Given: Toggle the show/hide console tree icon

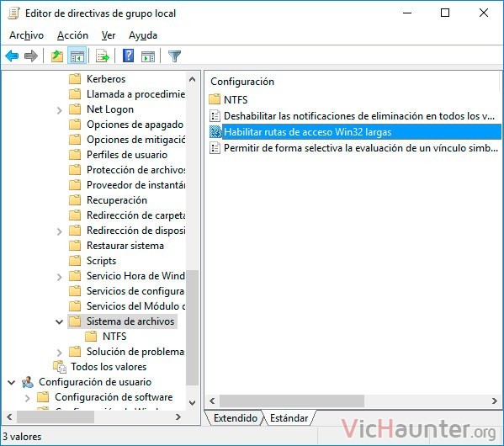Looking at the screenshot, I should [77, 56].
